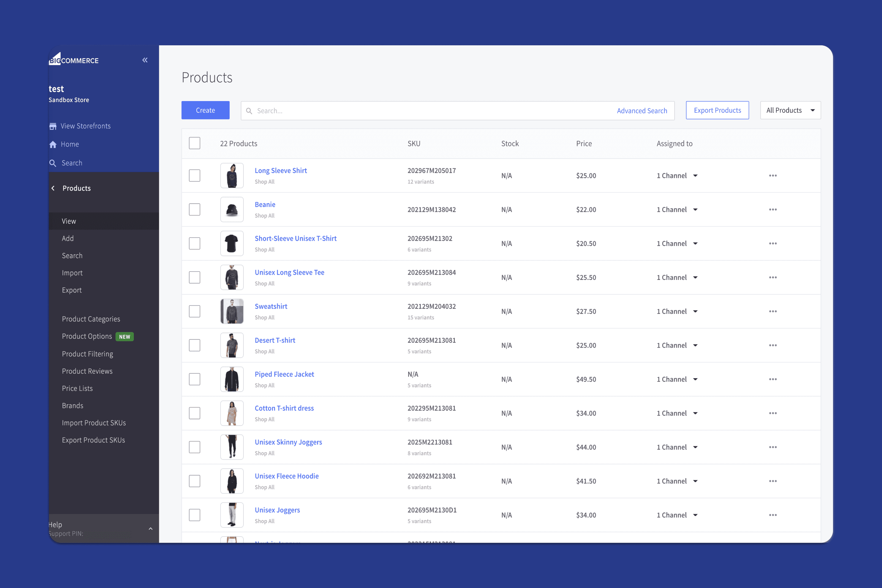
Task: Open Product Categories in the sidebar menu
Action: [x=91, y=319]
